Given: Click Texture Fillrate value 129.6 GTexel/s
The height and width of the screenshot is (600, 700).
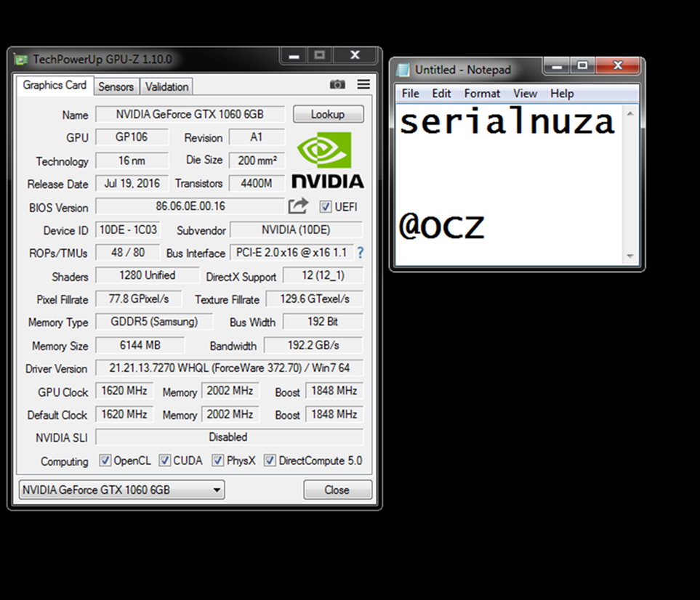Looking at the screenshot, I should click(x=315, y=299).
